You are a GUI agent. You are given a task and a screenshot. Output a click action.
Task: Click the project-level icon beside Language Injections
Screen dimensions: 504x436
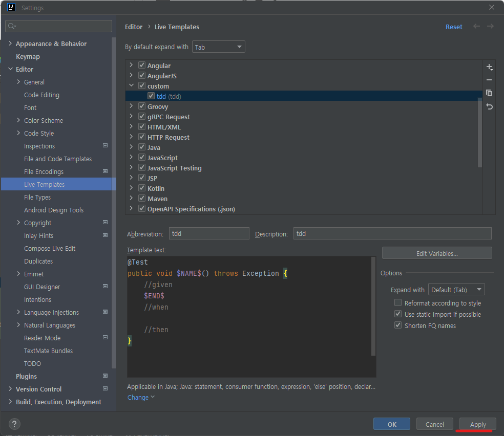point(105,312)
